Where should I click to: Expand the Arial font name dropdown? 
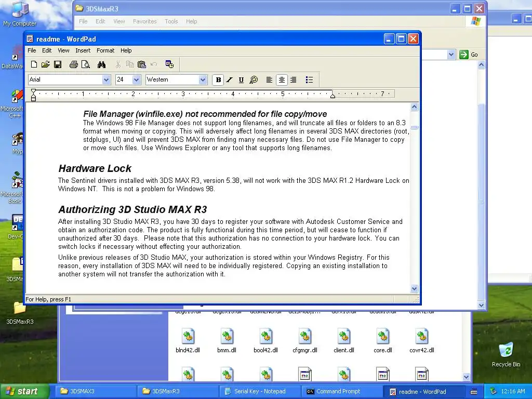106,79
